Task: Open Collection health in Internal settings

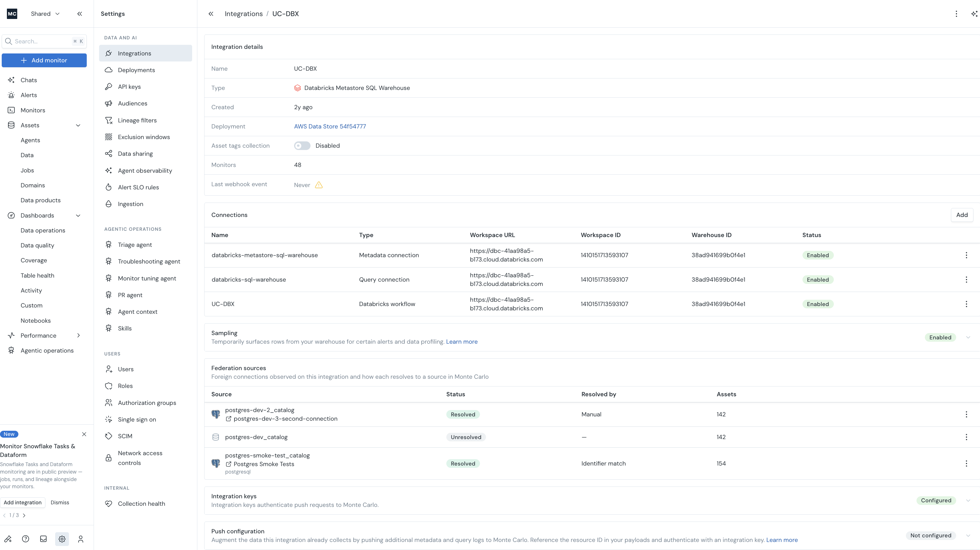Action: point(145,503)
